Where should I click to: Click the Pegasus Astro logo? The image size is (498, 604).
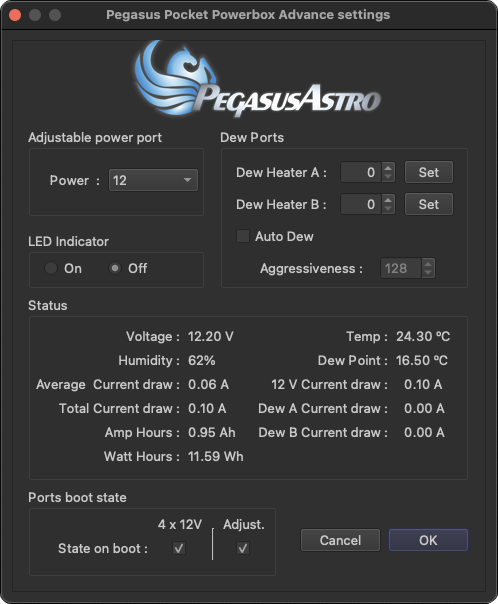[257, 78]
